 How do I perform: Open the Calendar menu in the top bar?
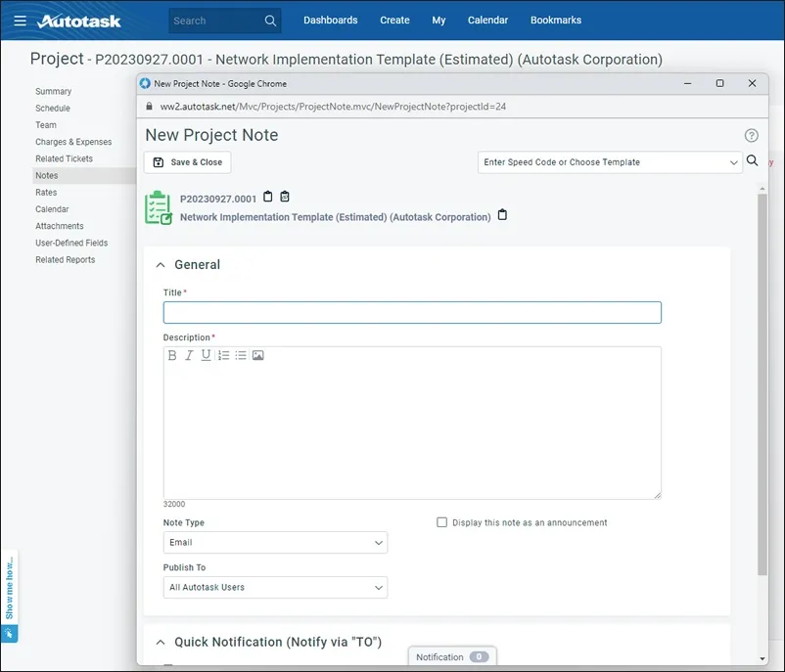487,20
